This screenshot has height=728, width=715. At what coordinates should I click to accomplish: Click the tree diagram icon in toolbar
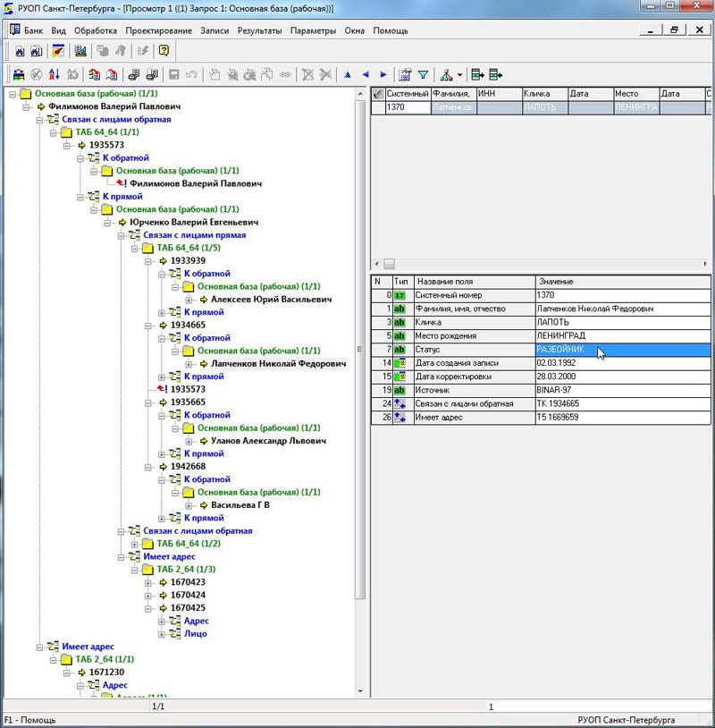(446, 75)
